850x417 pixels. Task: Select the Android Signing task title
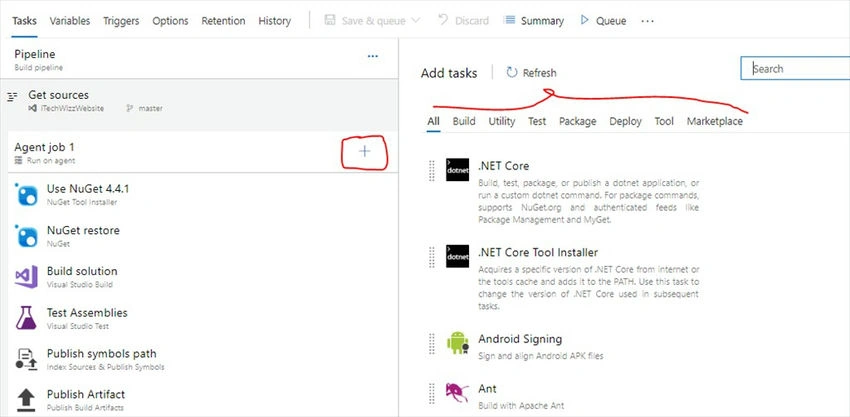click(520, 339)
